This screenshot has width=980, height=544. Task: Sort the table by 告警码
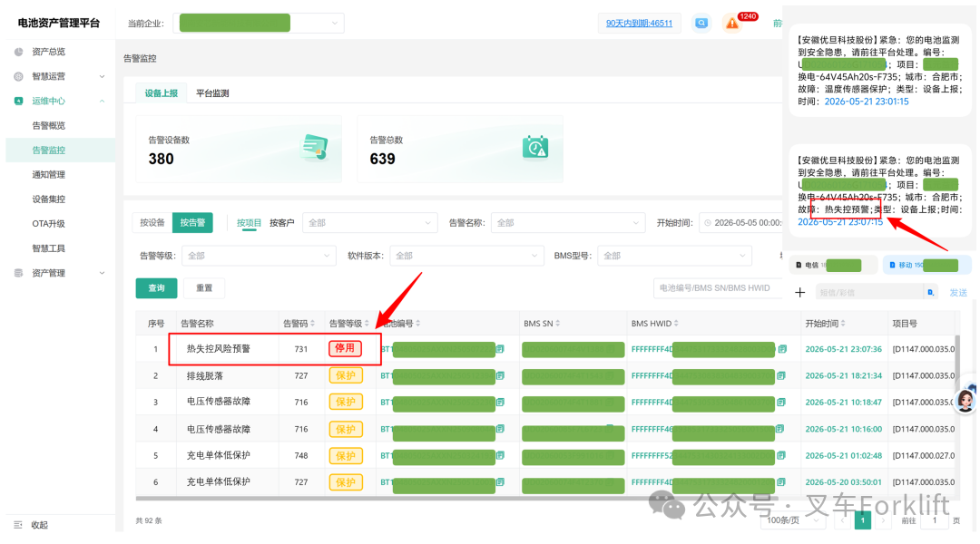312,324
